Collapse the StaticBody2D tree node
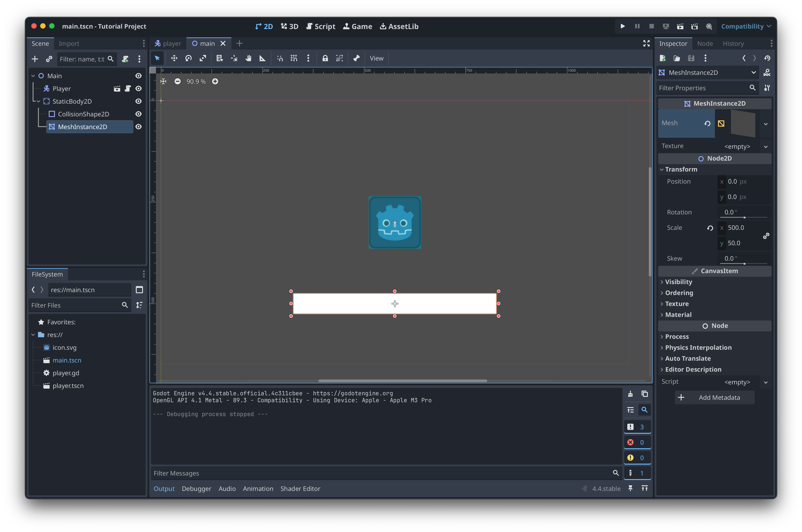 point(38,101)
